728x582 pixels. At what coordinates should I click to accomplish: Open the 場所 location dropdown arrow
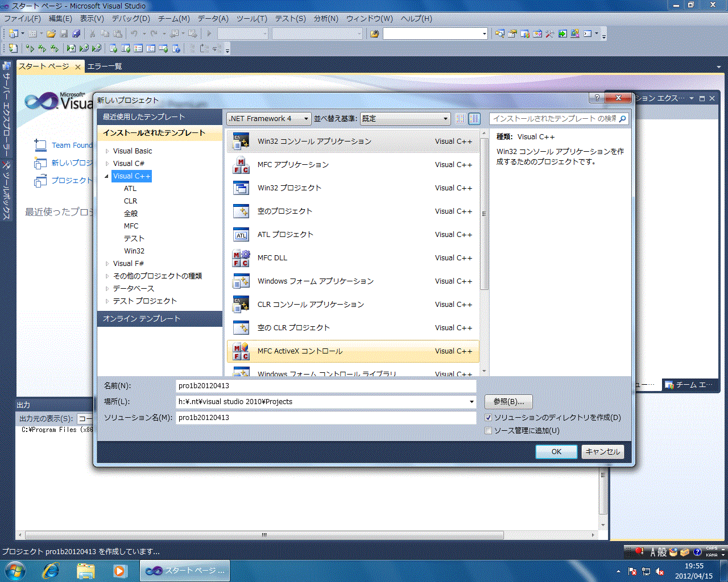(x=471, y=402)
